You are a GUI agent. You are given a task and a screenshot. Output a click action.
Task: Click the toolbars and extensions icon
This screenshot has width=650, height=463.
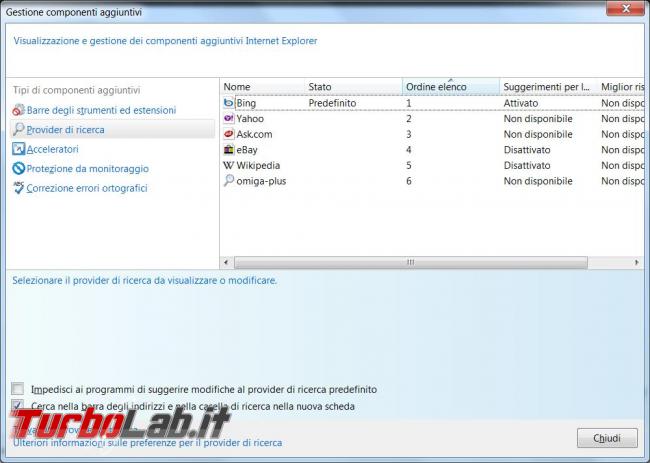coord(18,110)
